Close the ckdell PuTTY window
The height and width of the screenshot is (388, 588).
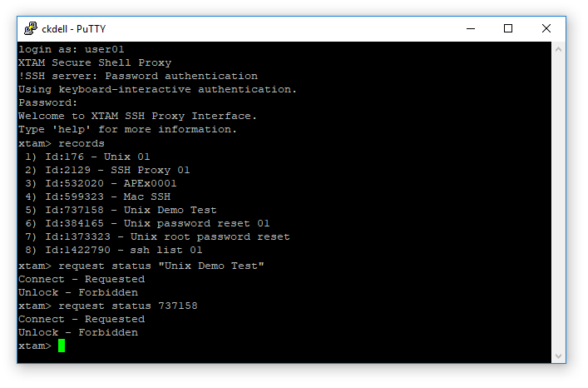pyautogui.click(x=546, y=28)
